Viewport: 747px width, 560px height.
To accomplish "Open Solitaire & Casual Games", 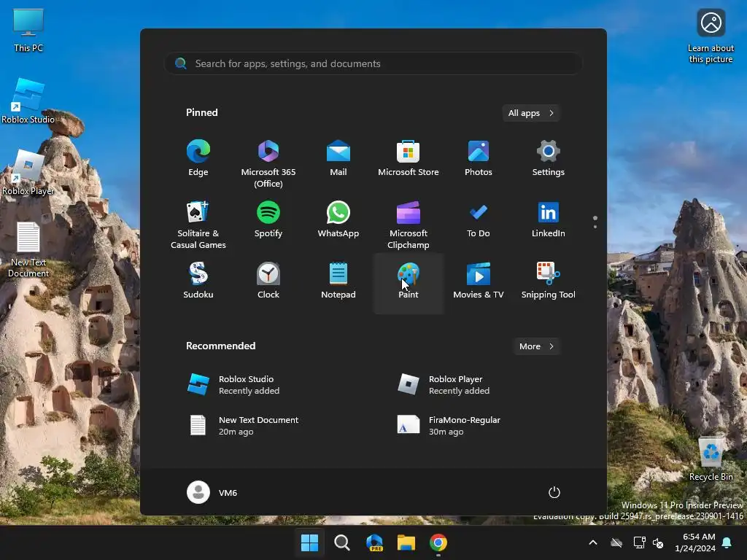I will point(198,225).
